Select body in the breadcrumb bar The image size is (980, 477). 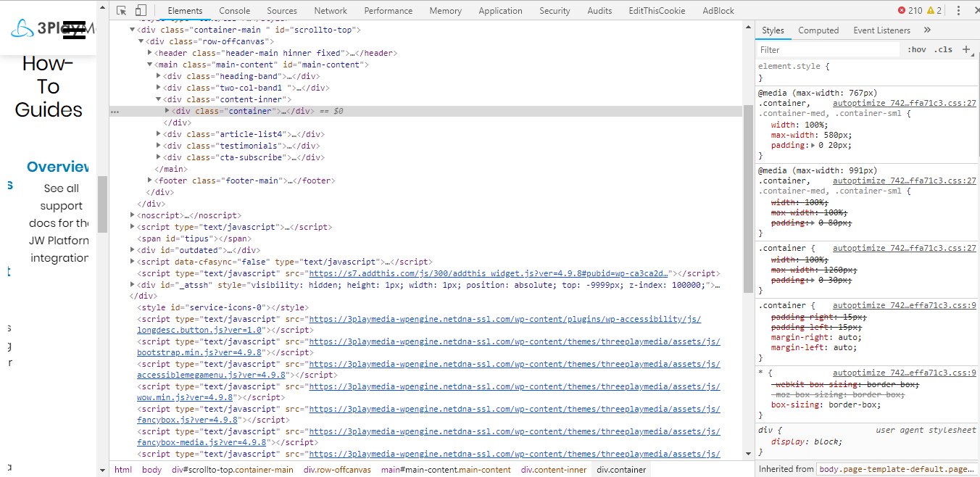152,470
